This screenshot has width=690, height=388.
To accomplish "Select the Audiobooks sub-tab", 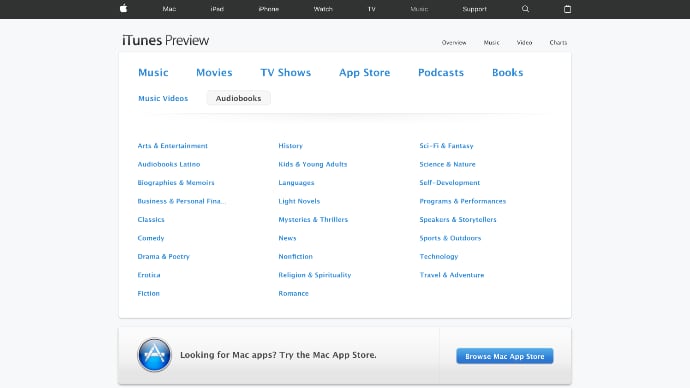I will click(x=238, y=98).
